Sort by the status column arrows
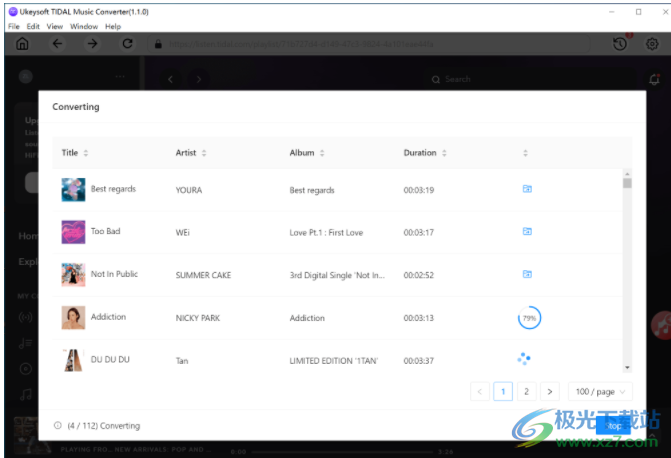This screenshot has height=458, width=671. click(526, 153)
